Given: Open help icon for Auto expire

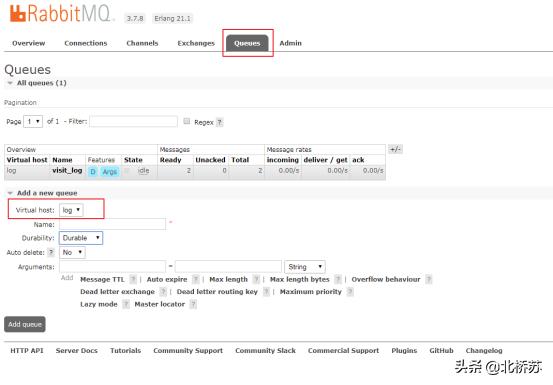Looking at the screenshot, I should (x=195, y=279).
